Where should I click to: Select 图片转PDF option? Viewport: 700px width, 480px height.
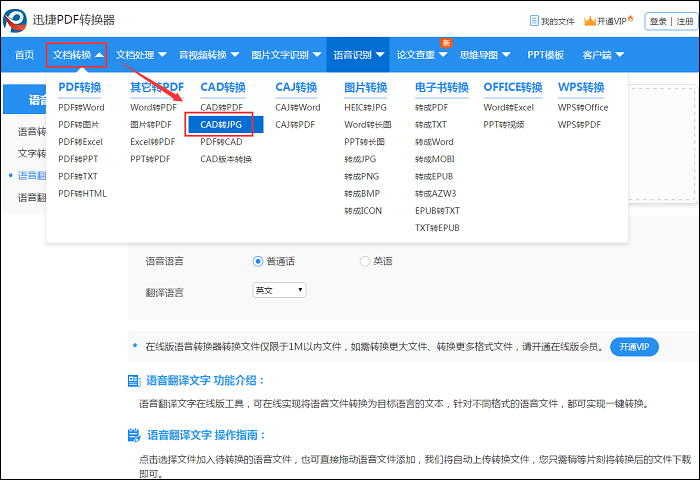click(x=151, y=125)
